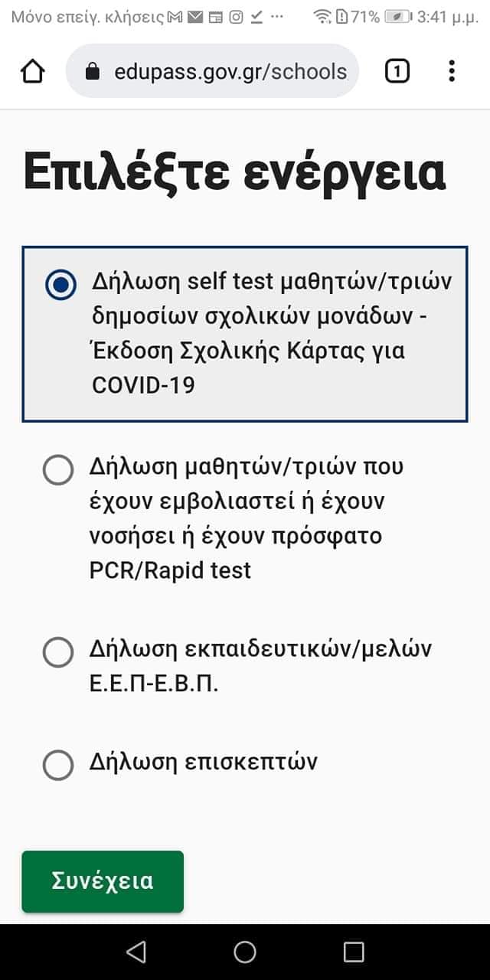Tap the battery indicator in status bar
The width and height of the screenshot is (490, 980).
coord(397,16)
